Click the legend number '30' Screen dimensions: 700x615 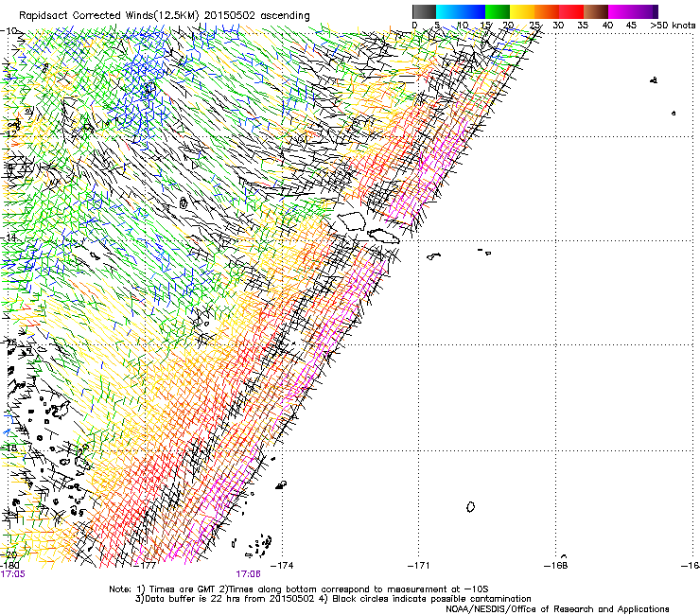[558, 26]
